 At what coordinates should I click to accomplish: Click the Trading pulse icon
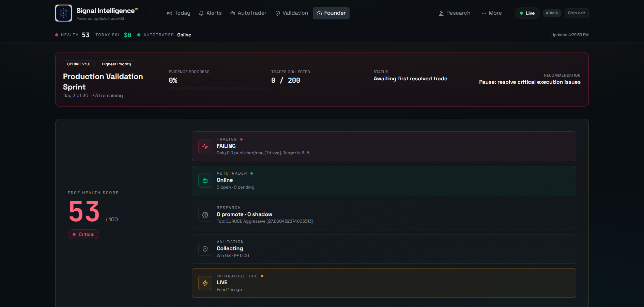click(x=205, y=146)
